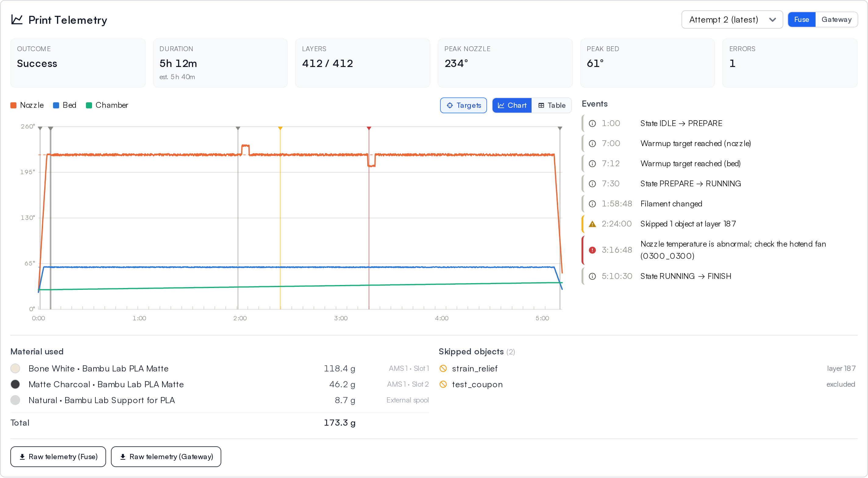Screen dimensions: 868x478
Task: Click info icon for IDLE to PREPARE event
Action: 592,124
